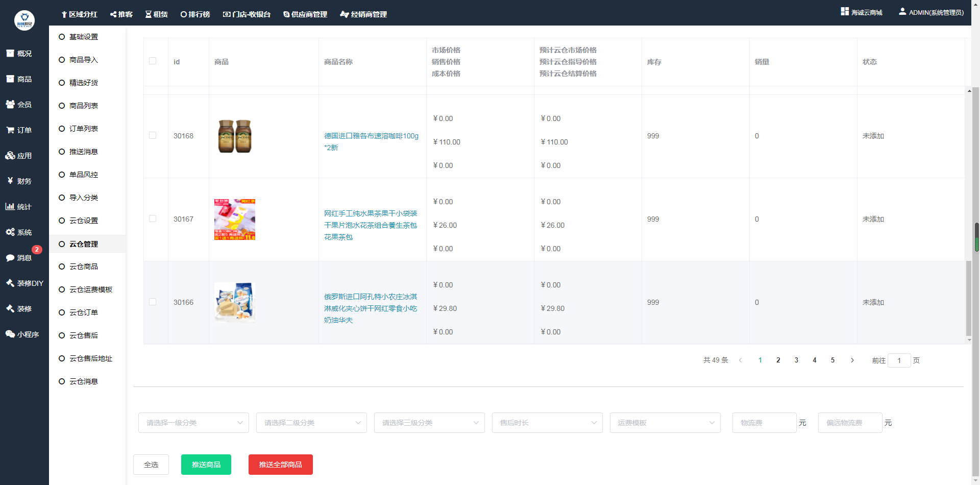Check the row checkbox for product 30168
The image size is (980, 485).
tap(153, 135)
